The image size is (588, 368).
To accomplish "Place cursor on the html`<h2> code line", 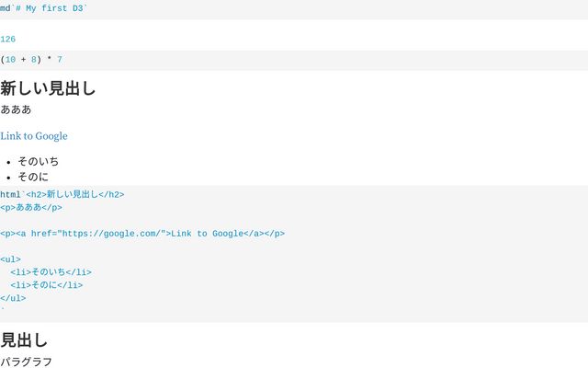I will pyautogui.click(x=62, y=195).
